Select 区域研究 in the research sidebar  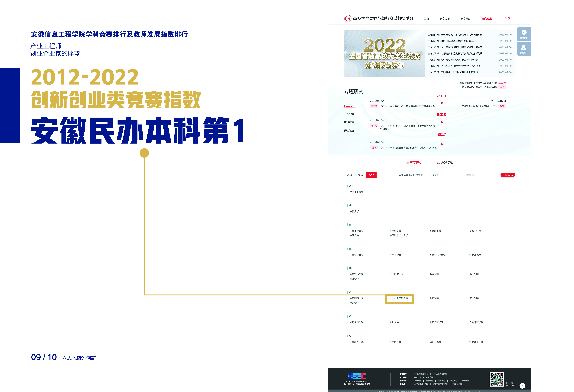pyautogui.click(x=349, y=122)
